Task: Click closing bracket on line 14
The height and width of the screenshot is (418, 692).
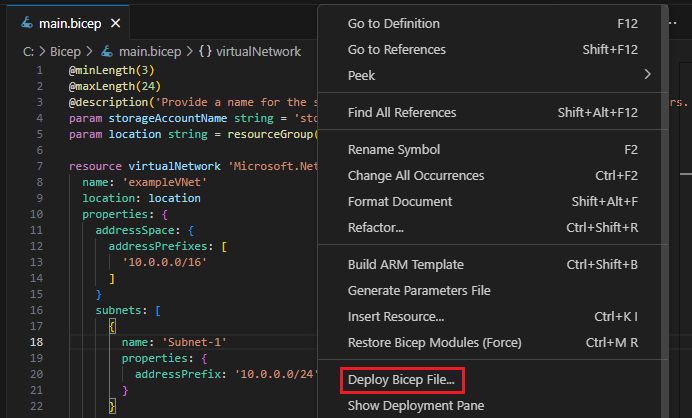Action: 112,279
